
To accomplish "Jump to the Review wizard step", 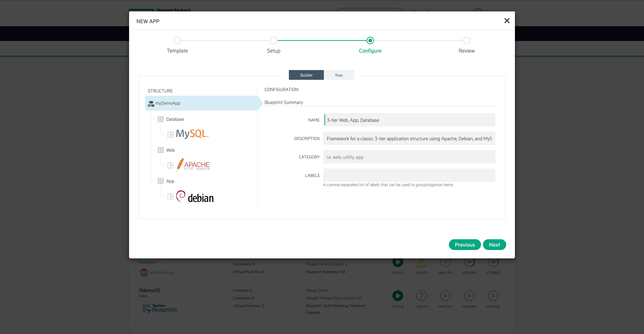I will (467, 40).
